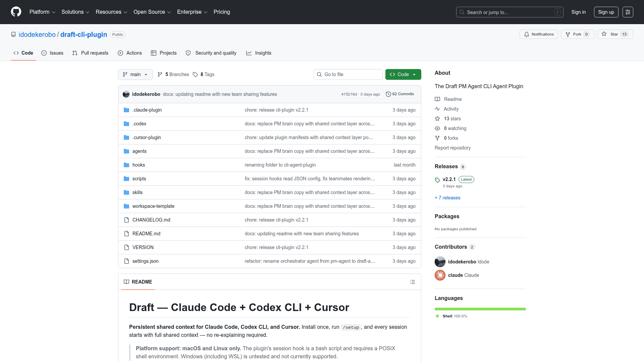Screen dimensions: 644x362
Task: Open 'renaming folder to cli-agent-plugin' commit message
Action: (x=280, y=165)
